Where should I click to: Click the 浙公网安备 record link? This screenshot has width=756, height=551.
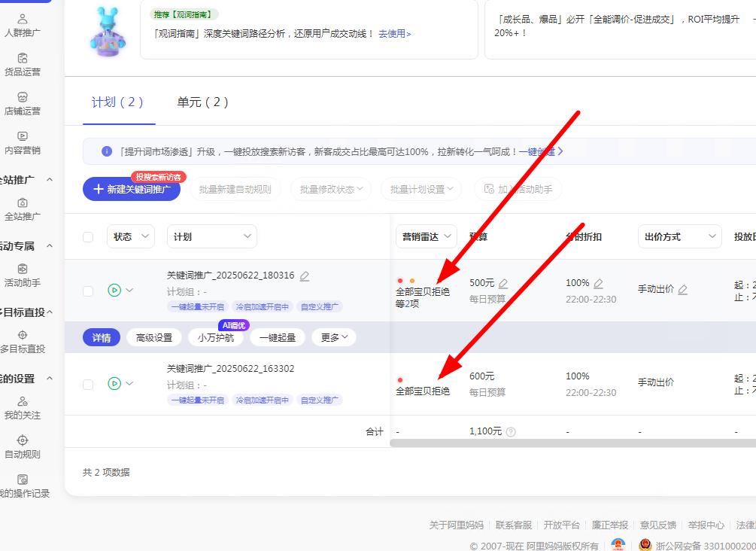[706, 546]
